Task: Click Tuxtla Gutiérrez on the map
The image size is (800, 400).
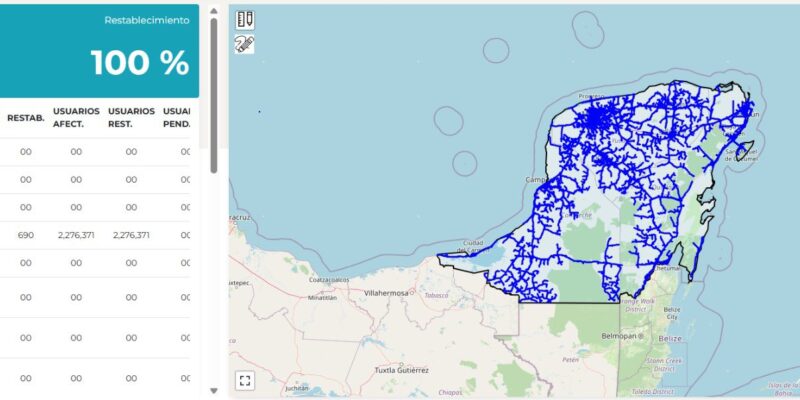Action: 401,369
